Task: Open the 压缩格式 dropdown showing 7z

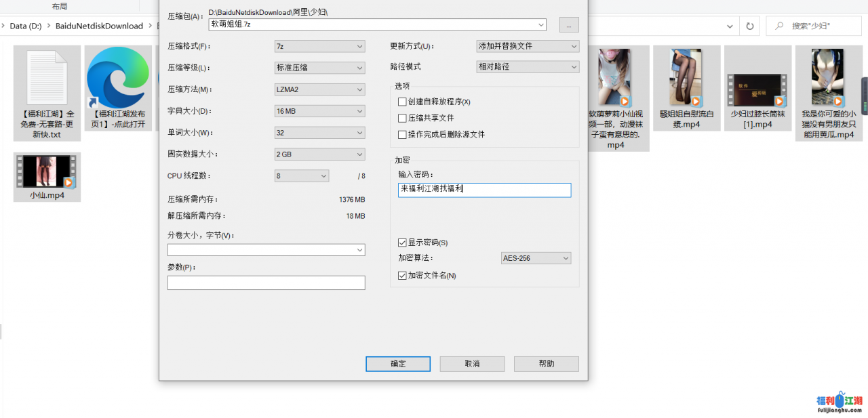Action: click(319, 46)
